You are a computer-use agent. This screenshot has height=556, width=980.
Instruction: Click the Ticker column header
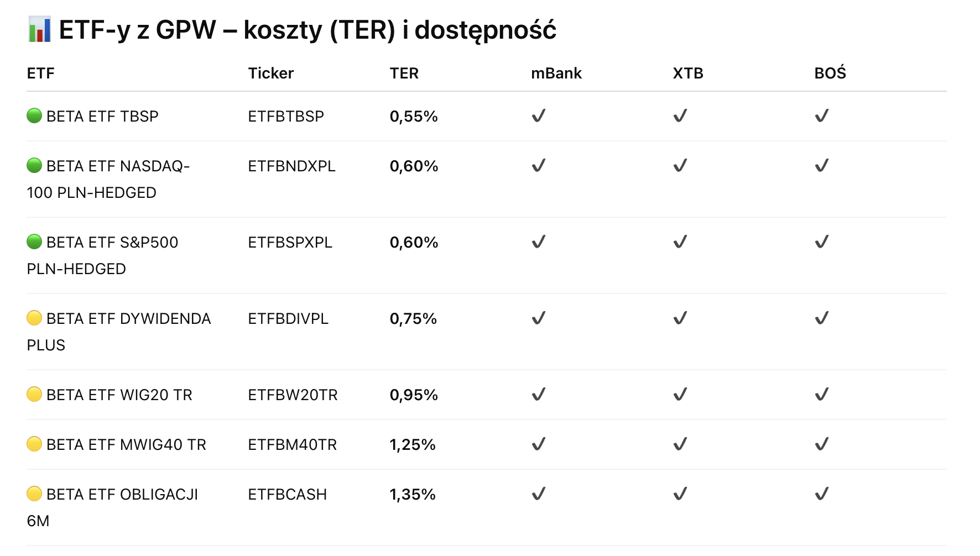(270, 74)
